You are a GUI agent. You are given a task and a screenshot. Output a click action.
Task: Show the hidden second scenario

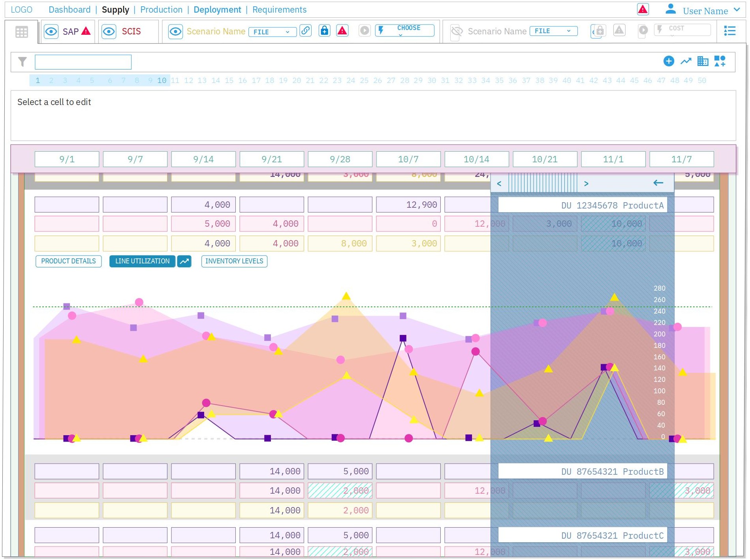tap(457, 31)
